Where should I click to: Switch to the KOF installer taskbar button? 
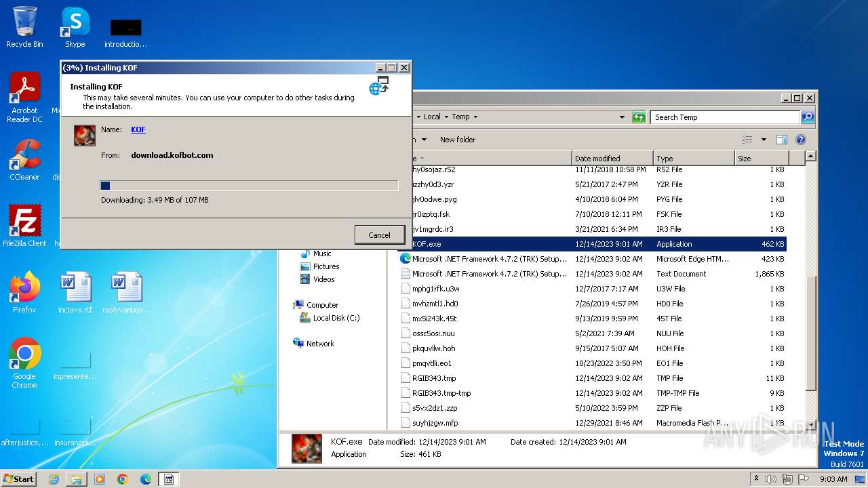click(x=169, y=479)
